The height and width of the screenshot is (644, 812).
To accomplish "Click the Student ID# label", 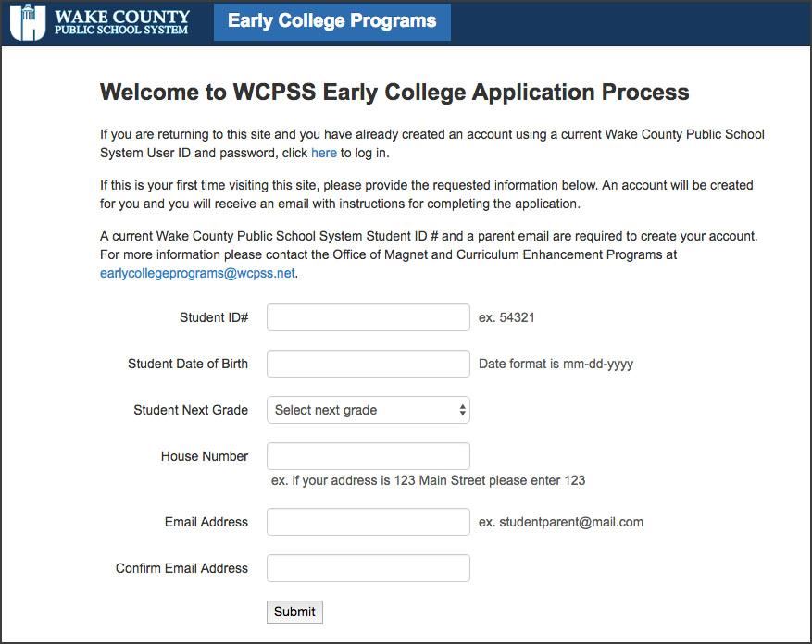I will coord(214,317).
